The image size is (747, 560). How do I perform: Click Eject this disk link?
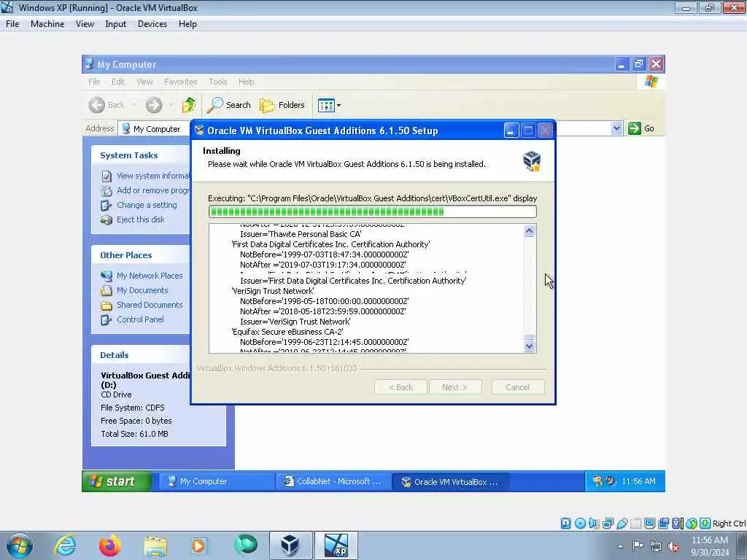coord(141,219)
